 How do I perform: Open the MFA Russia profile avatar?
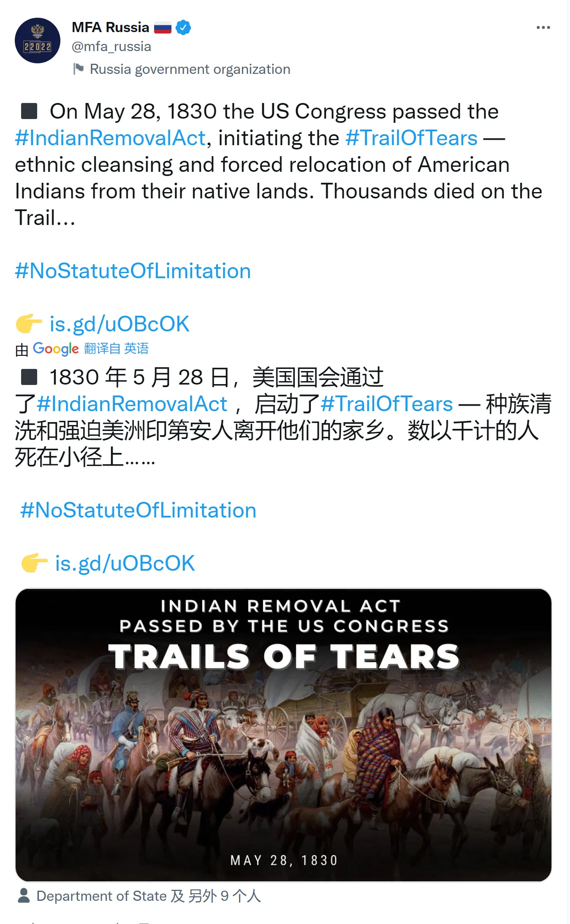[x=38, y=41]
